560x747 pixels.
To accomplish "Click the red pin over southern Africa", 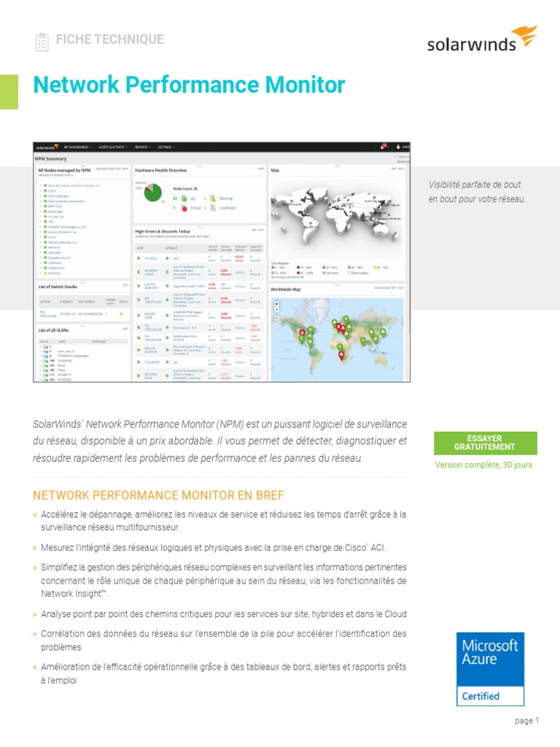I will click(341, 356).
